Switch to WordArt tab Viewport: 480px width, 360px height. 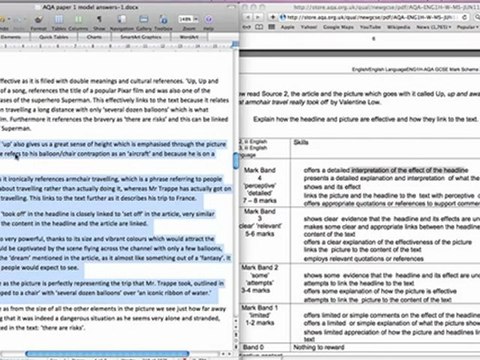click(x=189, y=37)
